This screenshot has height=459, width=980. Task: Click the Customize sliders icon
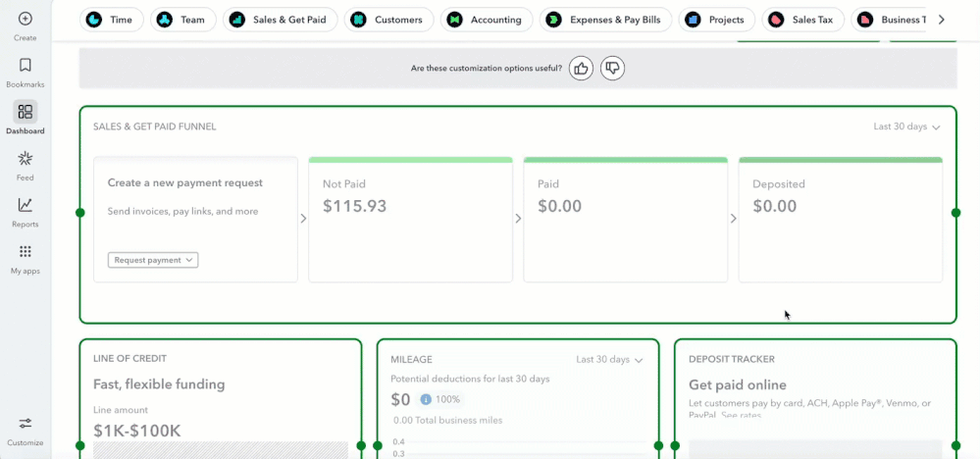[26, 424]
